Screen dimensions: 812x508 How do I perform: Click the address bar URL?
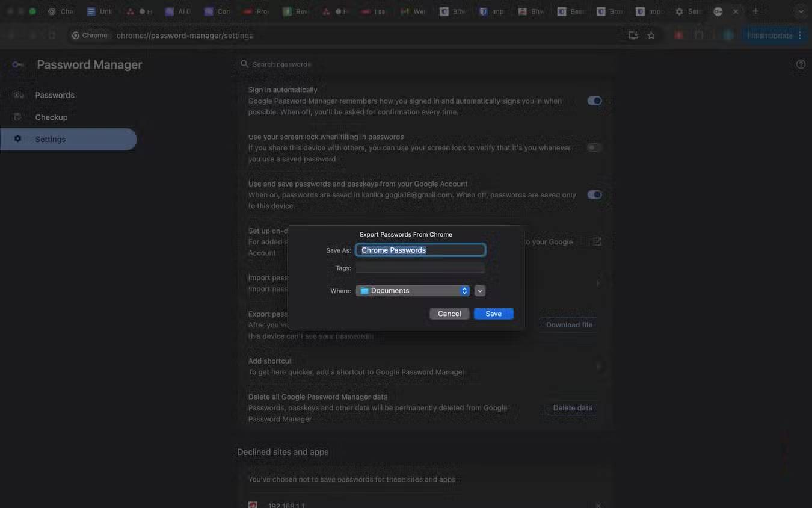click(x=185, y=36)
